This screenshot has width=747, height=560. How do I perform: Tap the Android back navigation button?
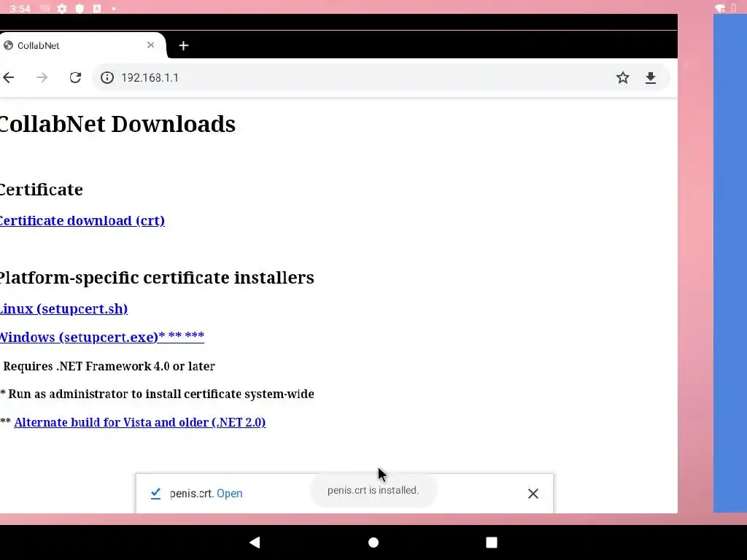coord(255,542)
